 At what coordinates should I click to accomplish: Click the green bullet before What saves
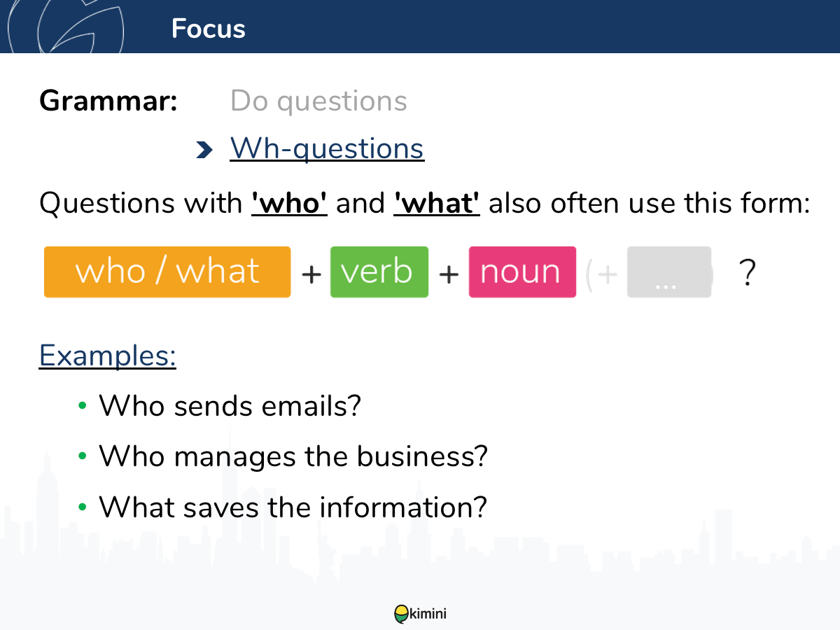click(x=83, y=507)
